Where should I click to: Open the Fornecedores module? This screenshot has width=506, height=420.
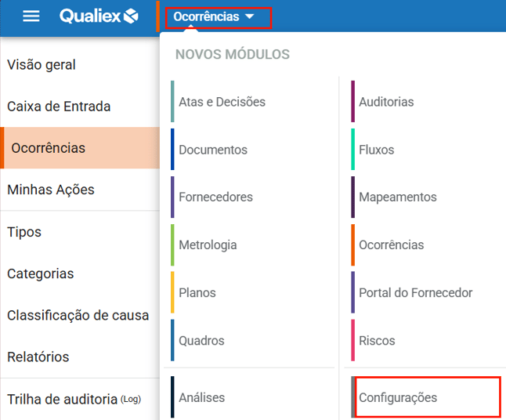pyautogui.click(x=215, y=197)
